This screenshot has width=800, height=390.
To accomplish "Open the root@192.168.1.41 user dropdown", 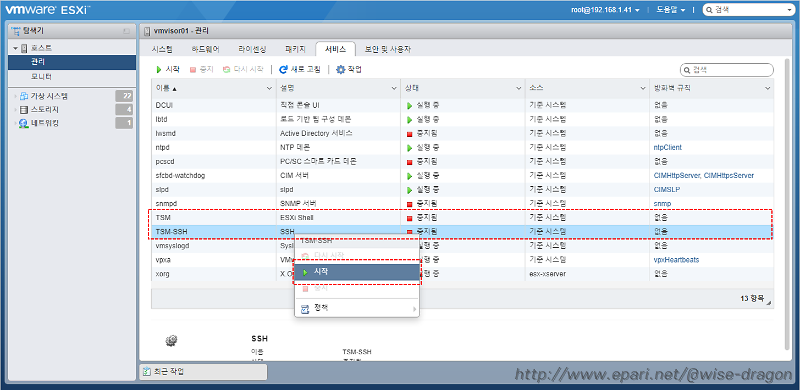I will click(x=605, y=10).
